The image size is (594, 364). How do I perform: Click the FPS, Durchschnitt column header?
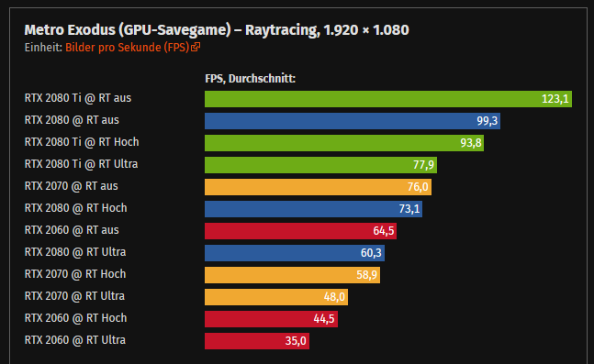[250, 79]
